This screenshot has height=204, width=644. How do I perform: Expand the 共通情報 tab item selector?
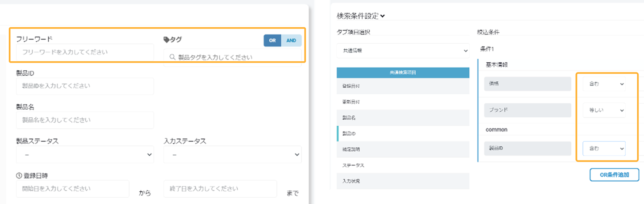point(403,51)
